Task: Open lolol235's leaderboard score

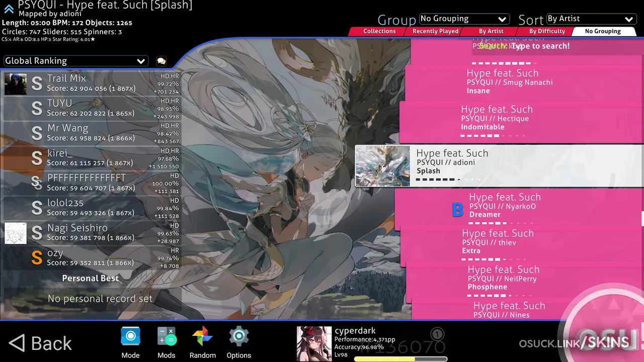Action: 92,208
